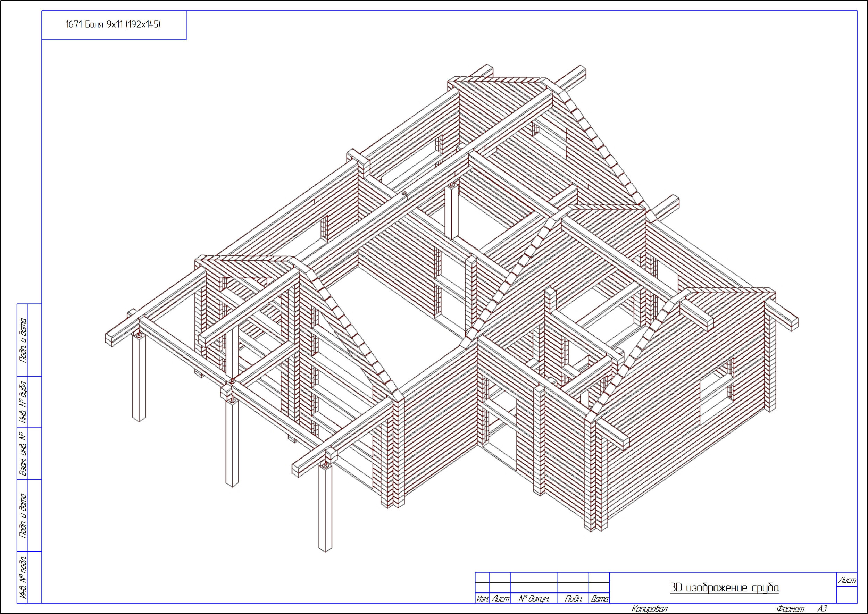The height and width of the screenshot is (614, 868).
Task: Click the 'Лист' label at the far right corner
Action: click(848, 580)
